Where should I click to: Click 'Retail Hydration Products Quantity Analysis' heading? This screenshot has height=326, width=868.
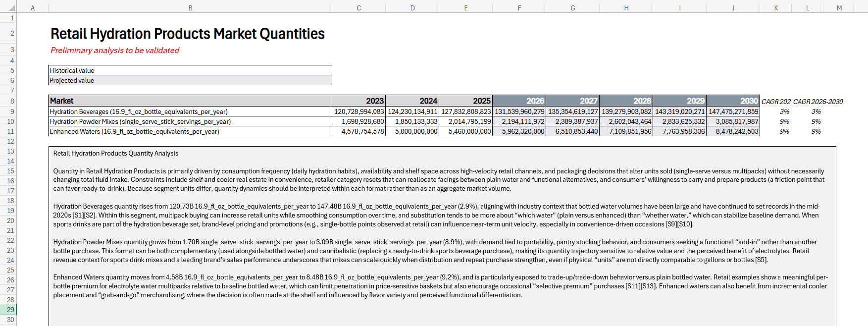[x=116, y=154]
